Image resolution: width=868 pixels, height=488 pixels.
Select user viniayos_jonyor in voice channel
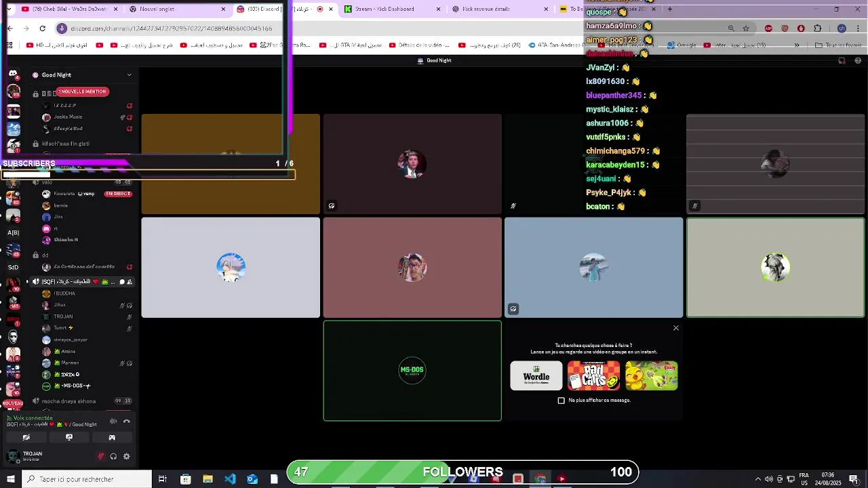(71, 340)
